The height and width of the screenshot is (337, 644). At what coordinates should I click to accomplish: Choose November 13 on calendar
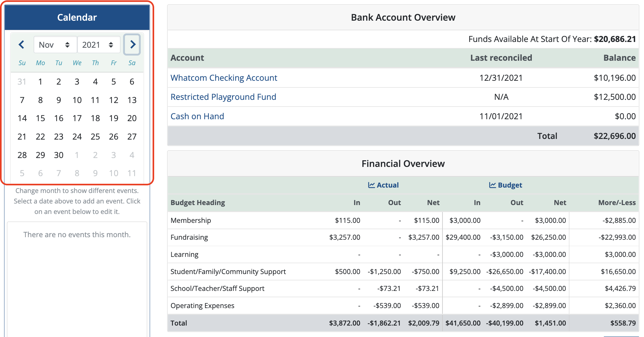132,100
